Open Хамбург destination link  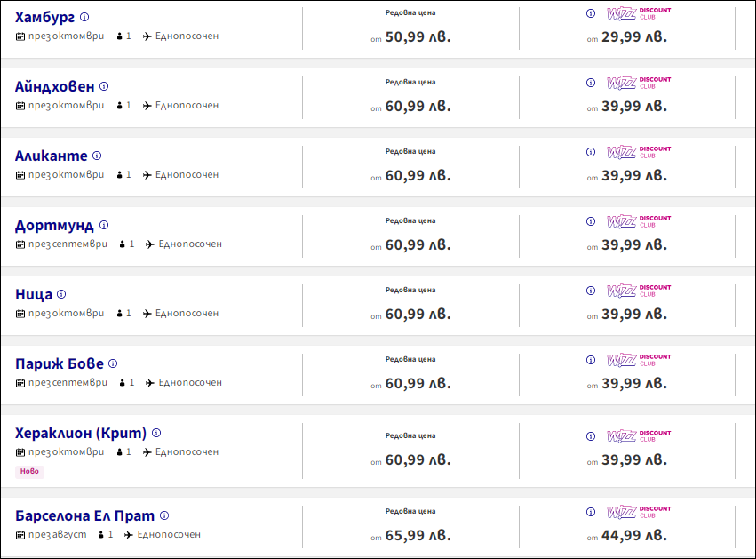pos(44,17)
